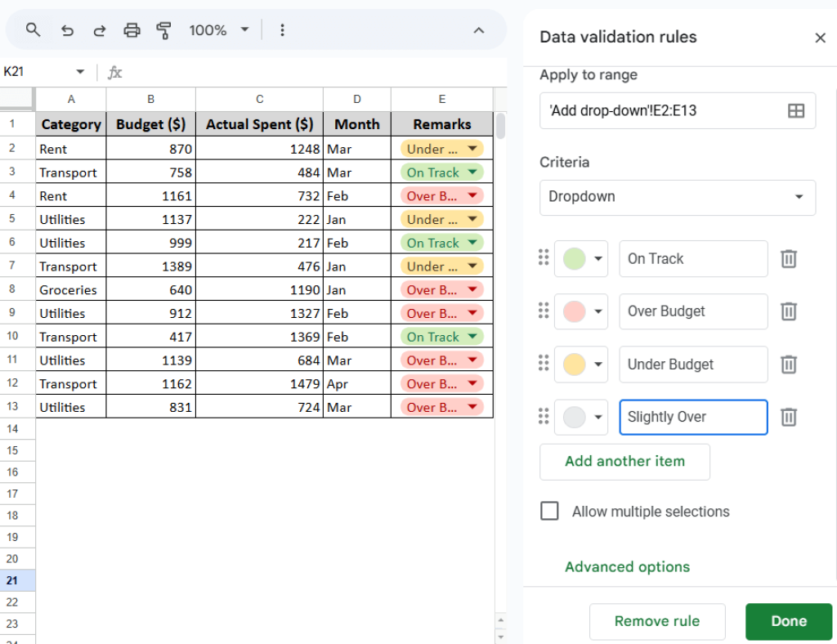Click the Slightly Over text input field
The image size is (837, 644).
click(x=692, y=417)
